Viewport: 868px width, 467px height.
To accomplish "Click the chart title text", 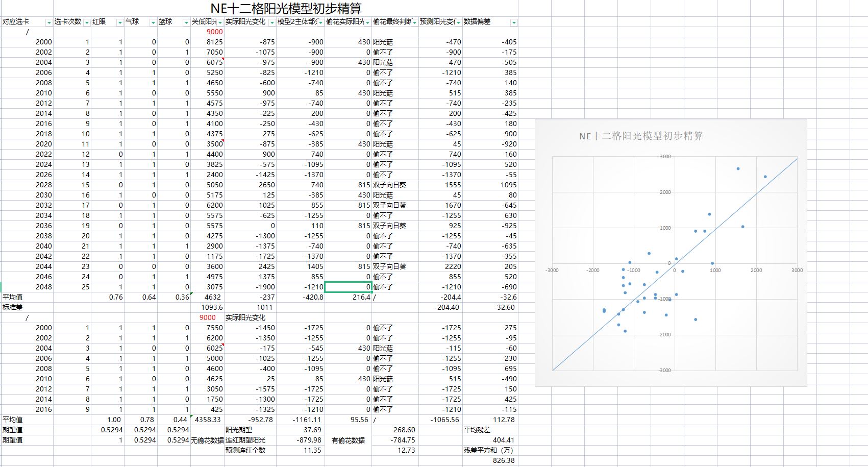I will click(x=641, y=136).
